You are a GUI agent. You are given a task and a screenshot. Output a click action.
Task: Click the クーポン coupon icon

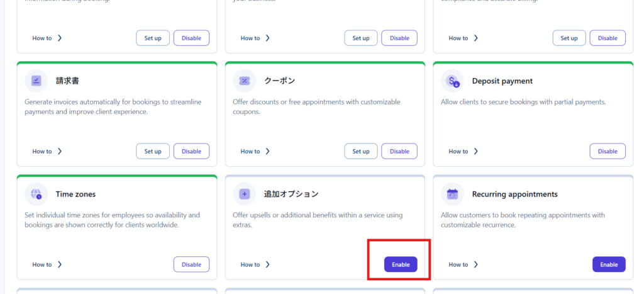tap(244, 81)
